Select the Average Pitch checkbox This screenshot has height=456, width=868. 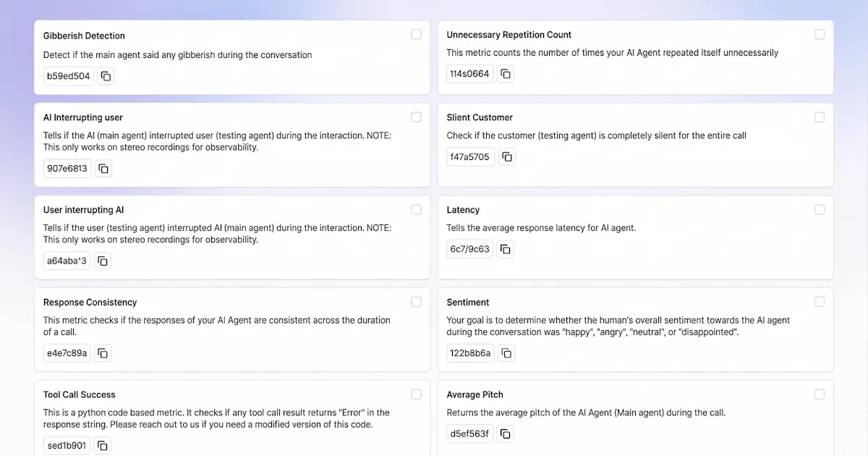pos(820,394)
